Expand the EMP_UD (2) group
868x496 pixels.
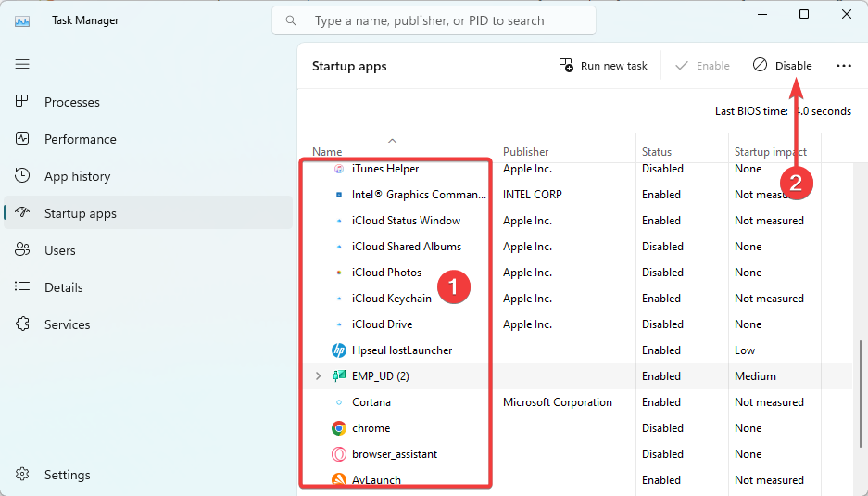(318, 376)
